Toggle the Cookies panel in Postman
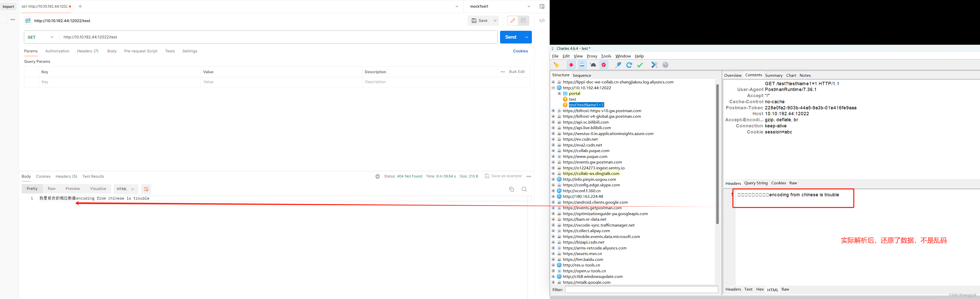 520,51
